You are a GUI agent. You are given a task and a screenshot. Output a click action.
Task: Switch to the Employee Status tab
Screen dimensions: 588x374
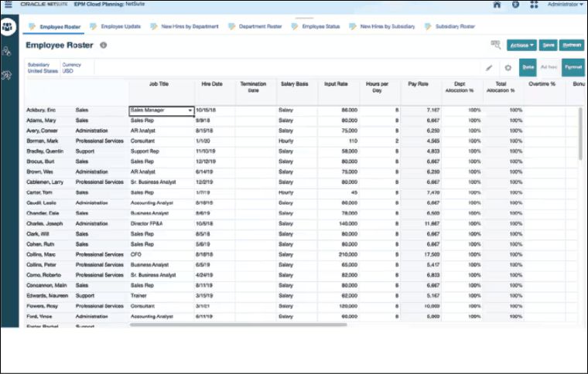click(321, 26)
